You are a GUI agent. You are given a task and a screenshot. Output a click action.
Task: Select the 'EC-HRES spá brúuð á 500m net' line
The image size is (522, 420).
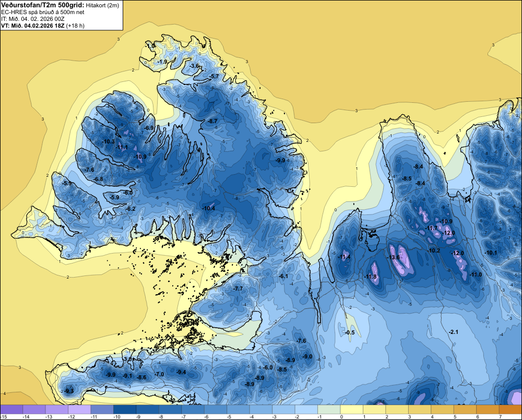point(43,13)
